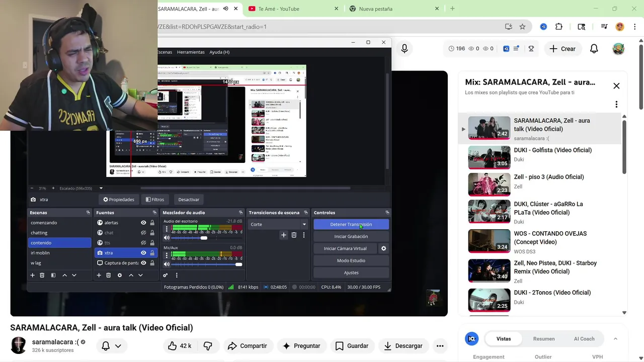Mute Audio del escritorio speaker icon
The image size is (644, 362).
tap(167, 238)
